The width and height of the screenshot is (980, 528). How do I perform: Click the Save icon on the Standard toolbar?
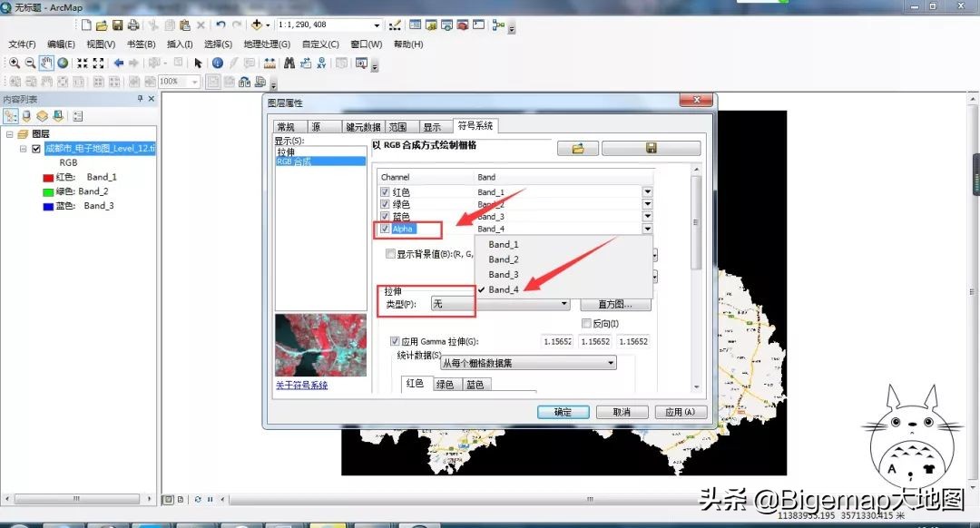click(x=116, y=24)
